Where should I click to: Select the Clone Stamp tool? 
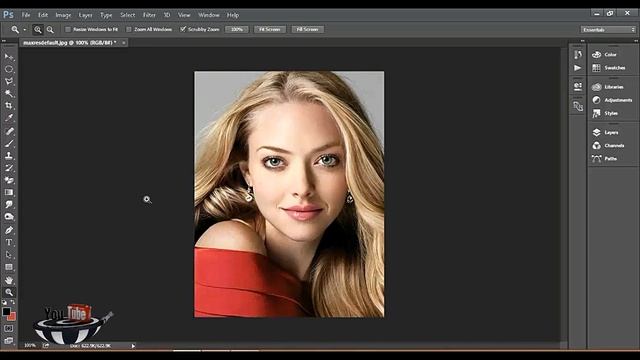(x=9, y=156)
